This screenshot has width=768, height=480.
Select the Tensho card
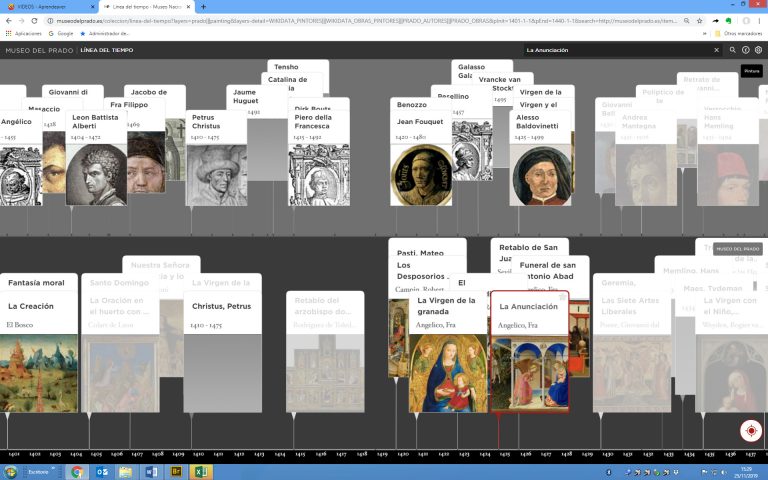click(x=298, y=66)
